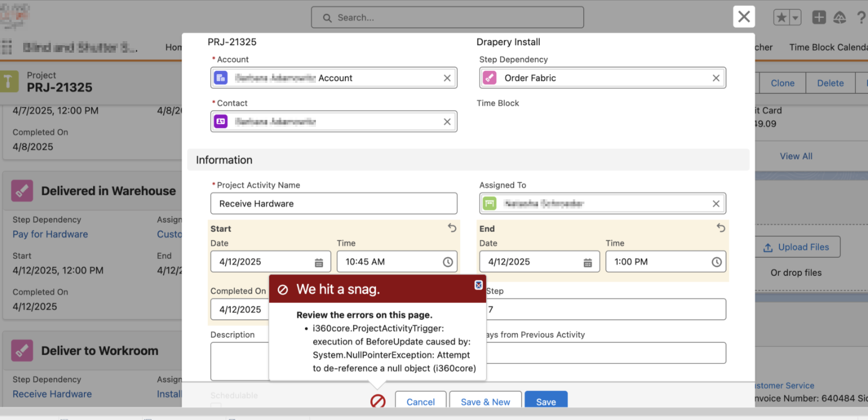The height and width of the screenshot is (420, 868).
Task: Click the Save & New button
Action: [x=486, y=400]
